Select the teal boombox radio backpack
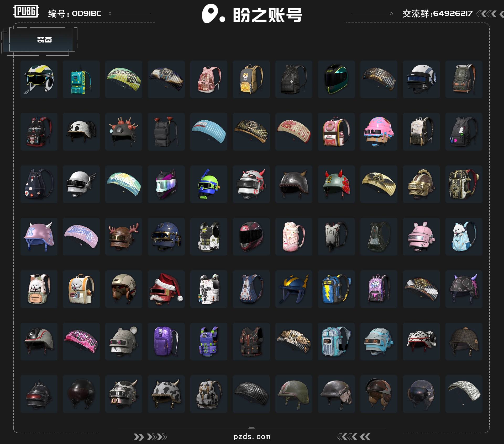504x444 pixels. [x=81, y=79]
